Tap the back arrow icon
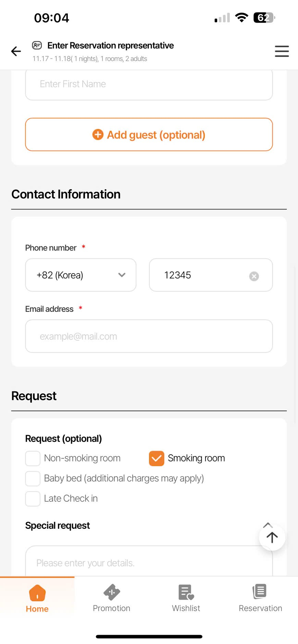Viewport: 298px width, 644px height. [x=16, y=51]
